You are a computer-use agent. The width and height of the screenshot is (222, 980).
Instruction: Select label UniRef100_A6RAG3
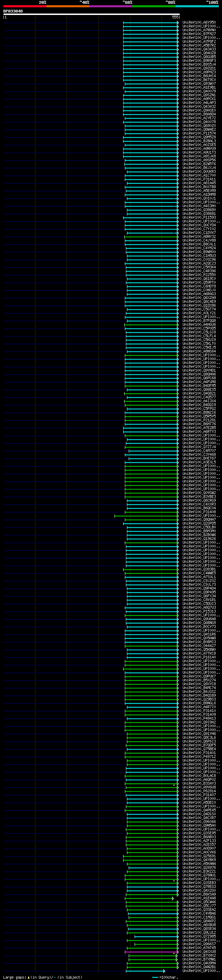(x=199, y=294)
